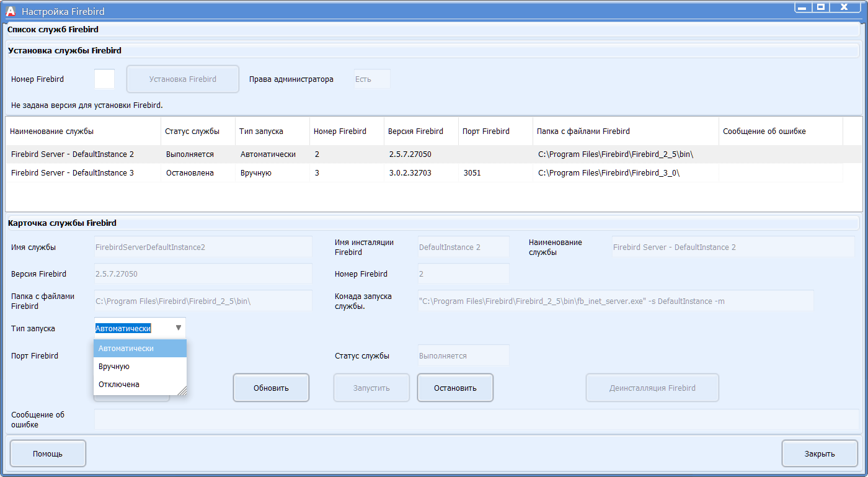
Task: Click the port cell 3051
Action: pos(495,172)
